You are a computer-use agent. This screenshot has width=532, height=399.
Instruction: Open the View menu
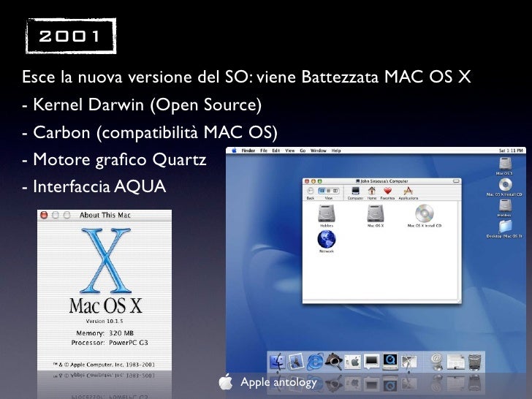click(289, 151)
